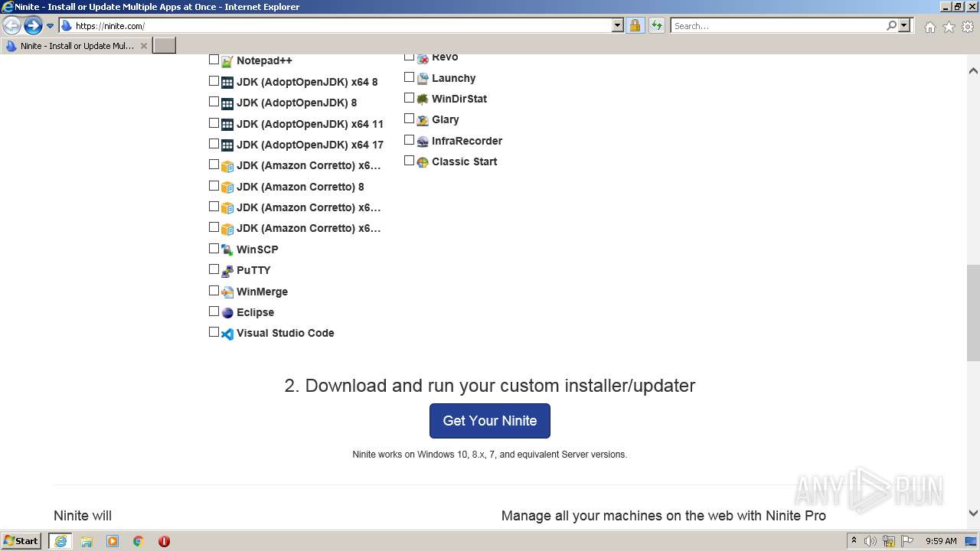Click the JDK (AdoptOpenJDK) 8 icon

(227, 103)
